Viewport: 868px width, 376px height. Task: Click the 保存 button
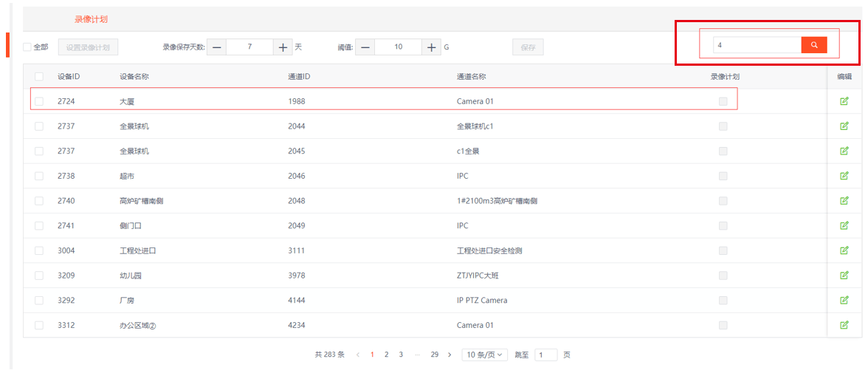pyautogui.click(x=528, y=47)
